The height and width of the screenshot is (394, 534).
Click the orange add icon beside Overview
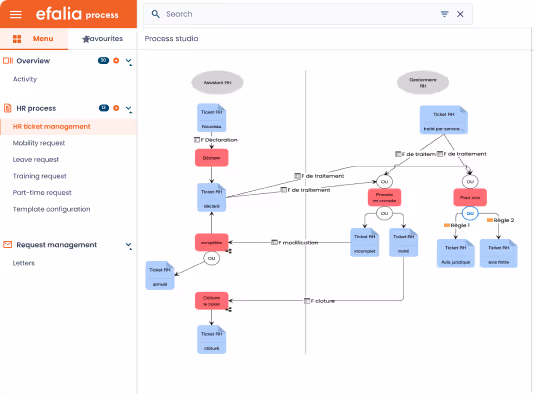pyautogui.click(x=116, y=60)
